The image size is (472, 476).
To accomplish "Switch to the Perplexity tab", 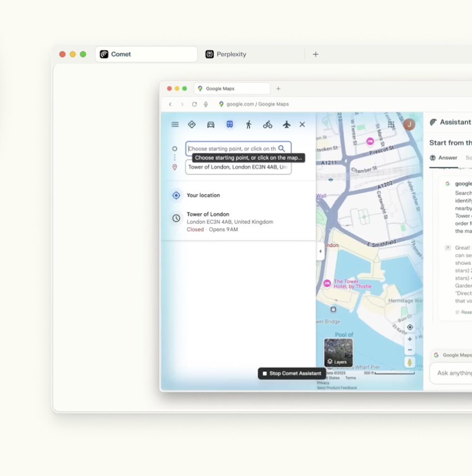I will (x=226, y=54).
